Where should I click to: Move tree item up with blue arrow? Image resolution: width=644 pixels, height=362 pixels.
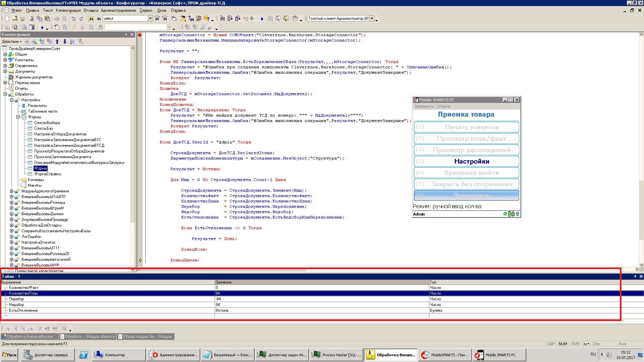(57, 42)
